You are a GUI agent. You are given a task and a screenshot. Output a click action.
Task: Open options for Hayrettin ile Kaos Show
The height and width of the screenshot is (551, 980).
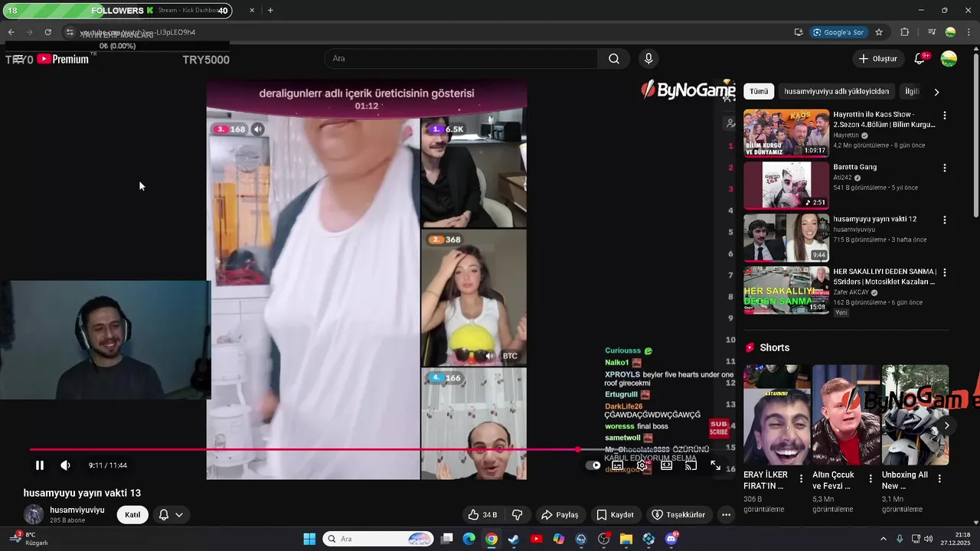(x=944, y=116)
